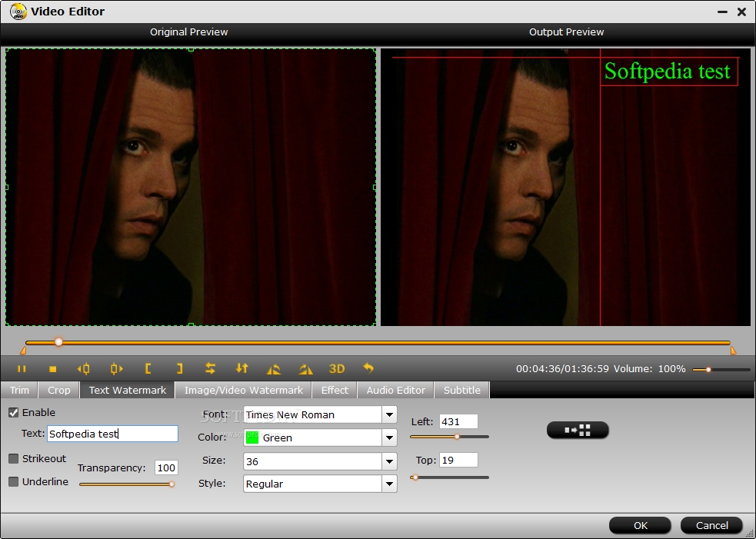
Task: Click the top crop handle in Original Preview
Action: coord(191,49)
